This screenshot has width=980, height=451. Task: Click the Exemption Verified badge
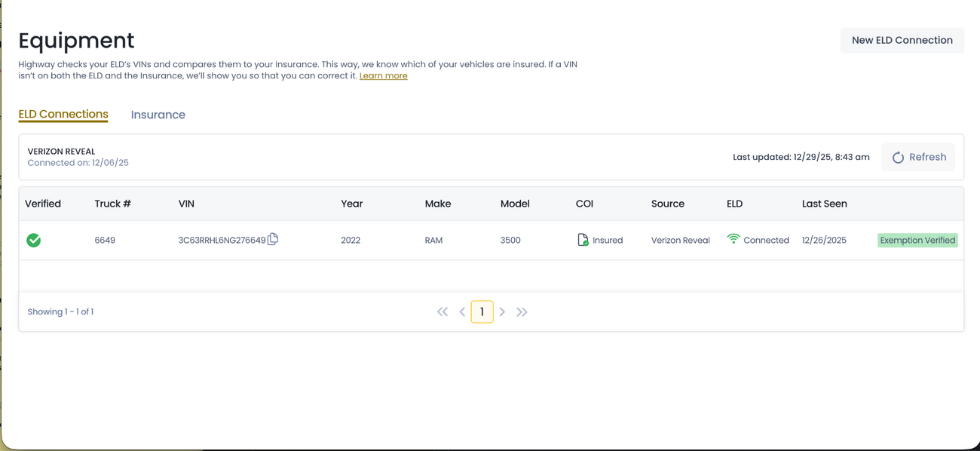point(917,240)
